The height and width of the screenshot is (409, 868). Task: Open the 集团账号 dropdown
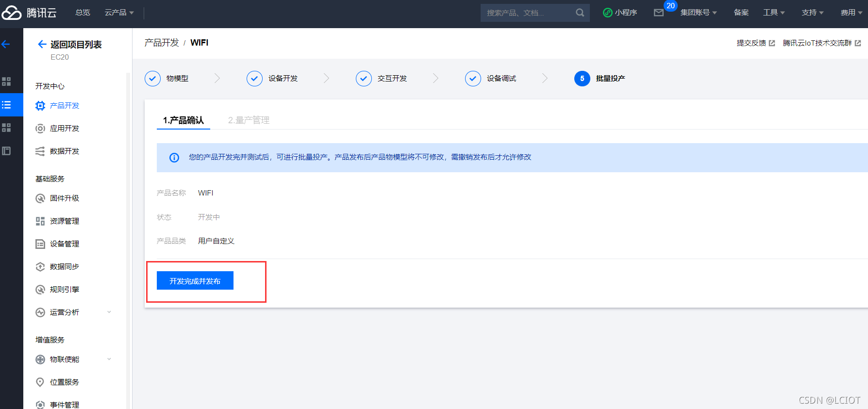coord(698,13)
